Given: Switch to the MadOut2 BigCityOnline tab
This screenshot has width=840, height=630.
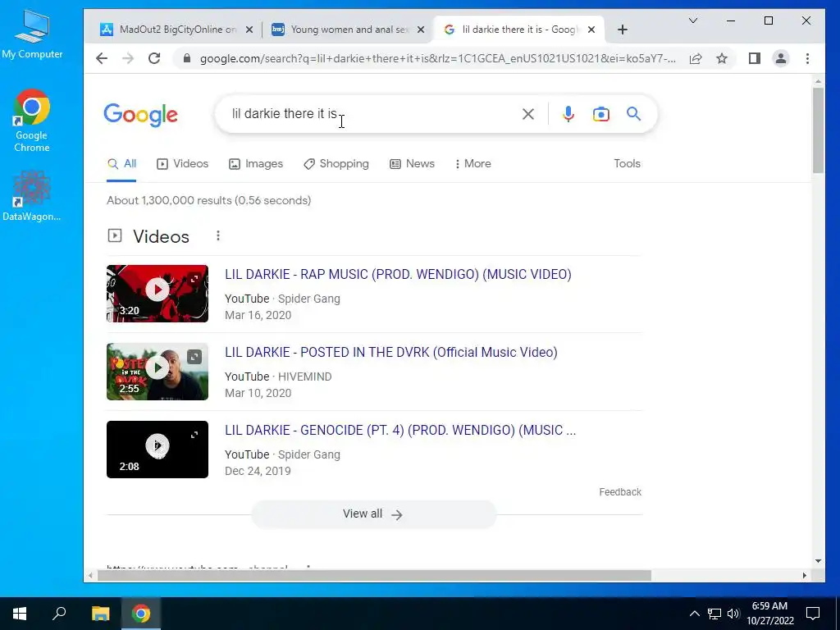Looking at the screenshot, I should pyautogui.click(x=169, y=30).
